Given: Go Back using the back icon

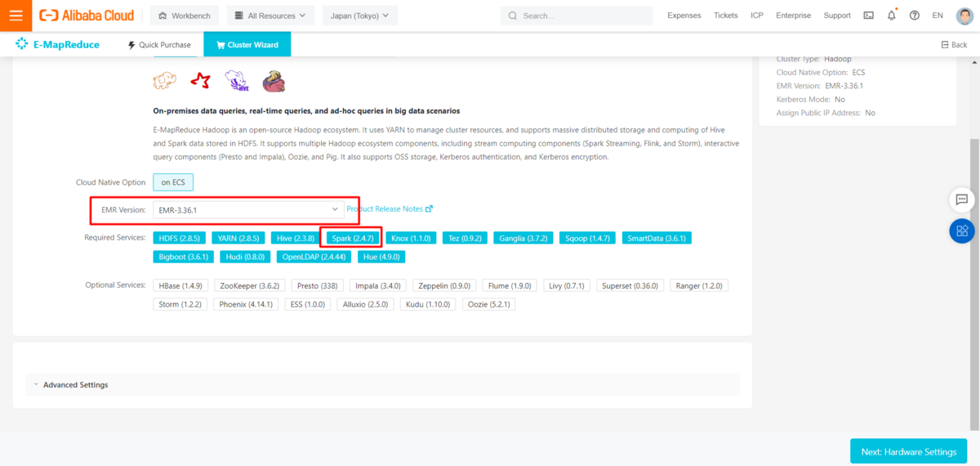Looking at the screenshot, I should pyautogui.click(x=946, y=45).
